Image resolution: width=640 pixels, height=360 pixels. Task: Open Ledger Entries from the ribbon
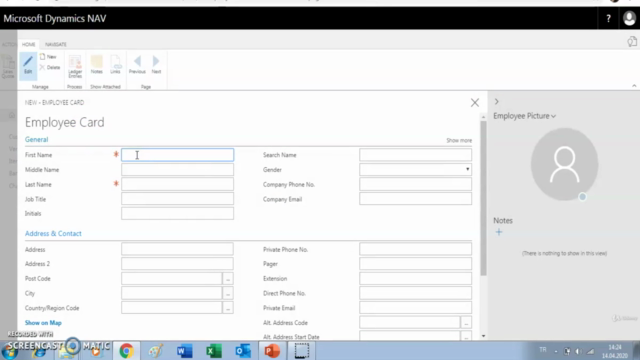click(x=75, y=67)
